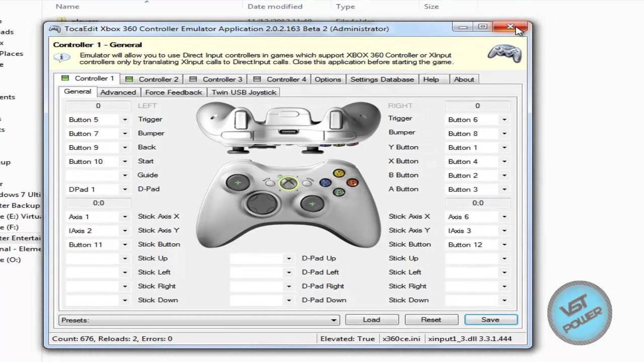Screen dimensions: 644x362
Task: Open the About tab
Action: click(464, 79)
